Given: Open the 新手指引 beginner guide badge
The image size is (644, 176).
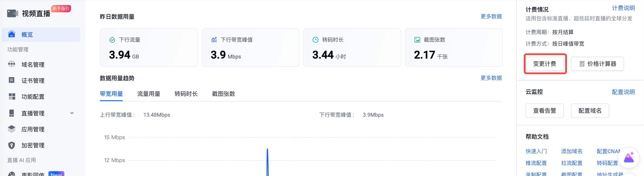Looking at the screenshot, I should (61, 8).
